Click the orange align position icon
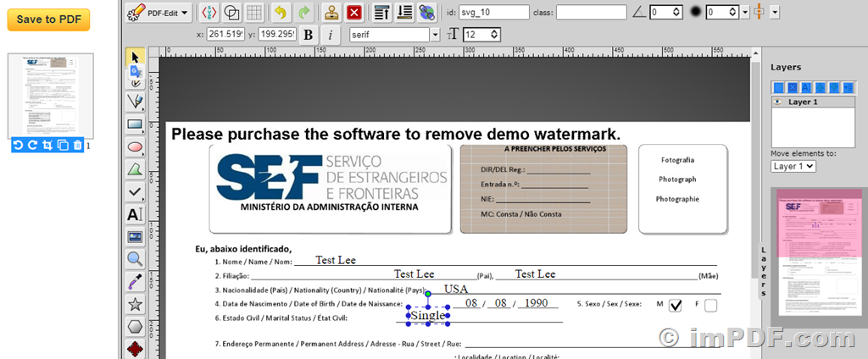 coord(759,12)
